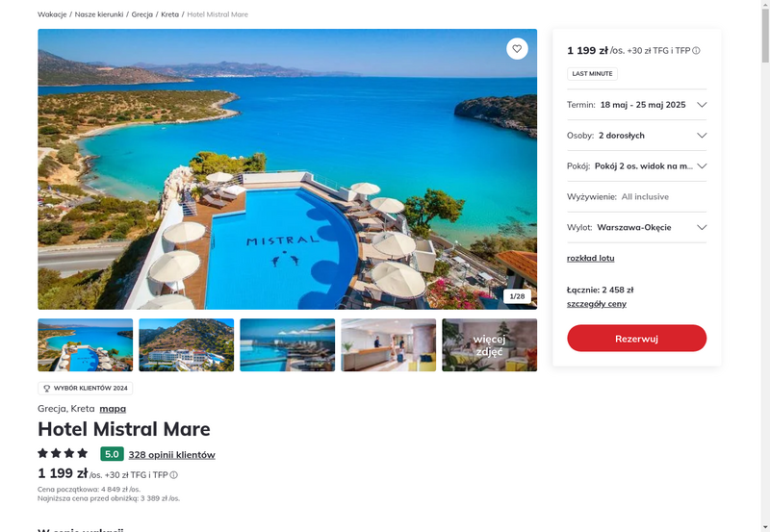Click info icon next to price under hotel name
770x532 pixels.
(x=174, y=475)
